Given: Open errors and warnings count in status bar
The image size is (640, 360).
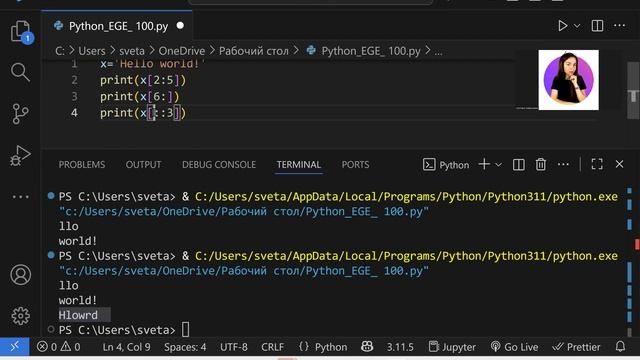Looking at the screenshot, I should tap(59, 347).
